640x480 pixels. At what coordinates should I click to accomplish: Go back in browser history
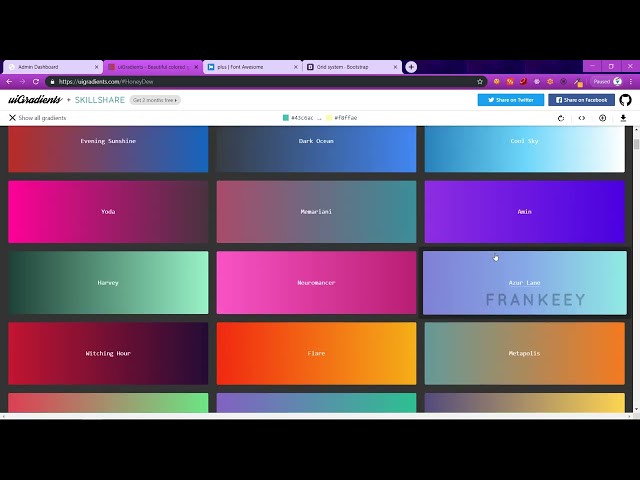(9, 82)
